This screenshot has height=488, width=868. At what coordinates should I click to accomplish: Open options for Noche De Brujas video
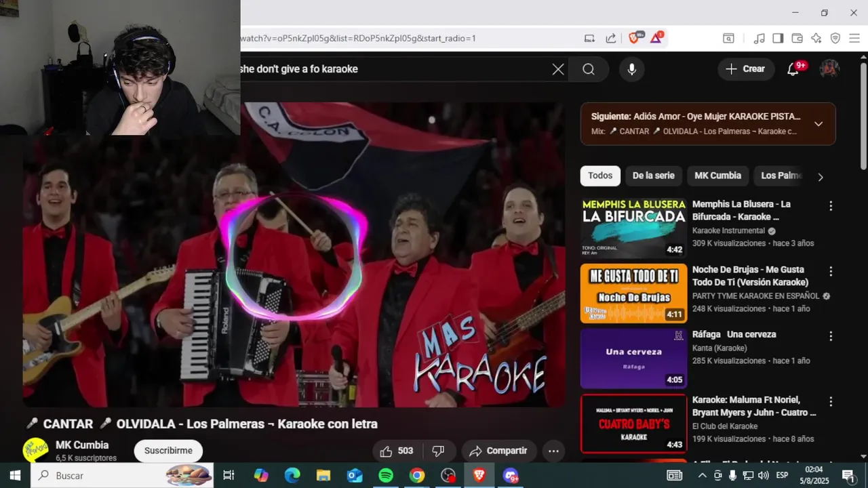(x=831, y=271)
